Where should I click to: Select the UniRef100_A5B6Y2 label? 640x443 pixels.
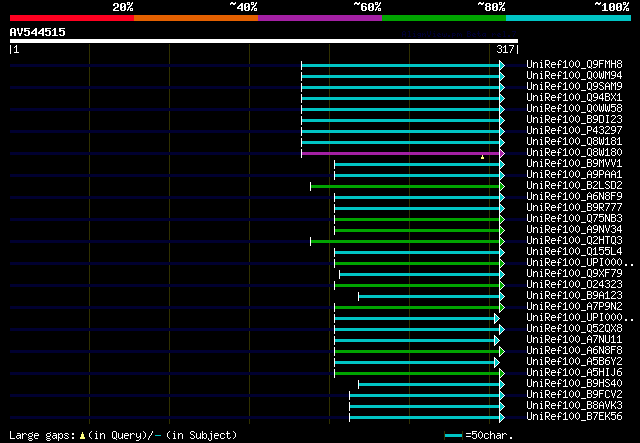pyautogui.click(x=574, y=362)
